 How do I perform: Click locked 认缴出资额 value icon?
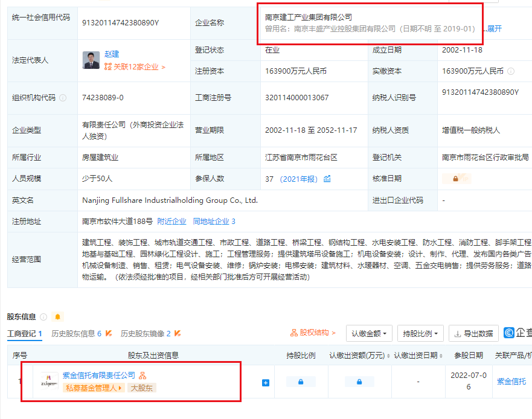click(359, 382)
